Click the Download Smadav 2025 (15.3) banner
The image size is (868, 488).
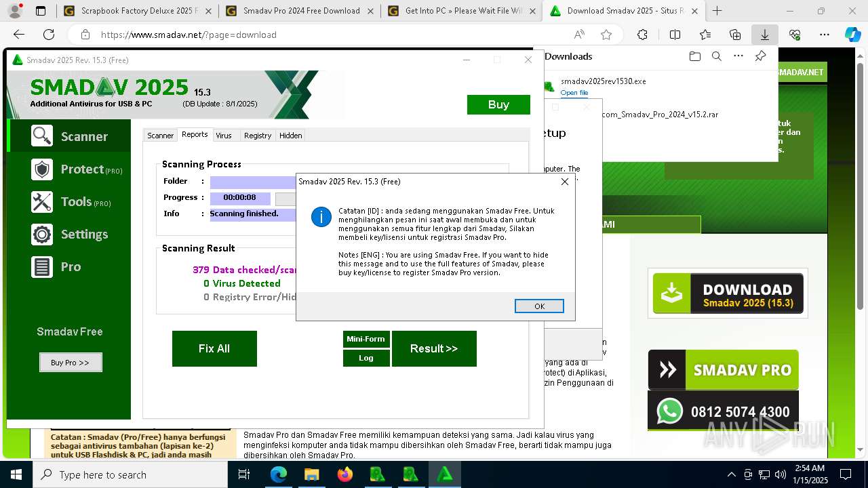pyautogui.click(x=728, y=293)
